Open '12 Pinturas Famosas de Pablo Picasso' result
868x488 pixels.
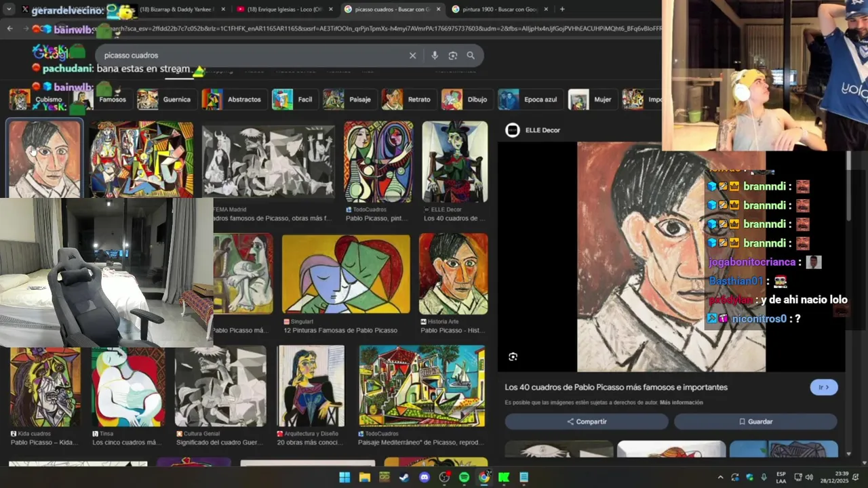pyautogui.click(x=340, y=331)
